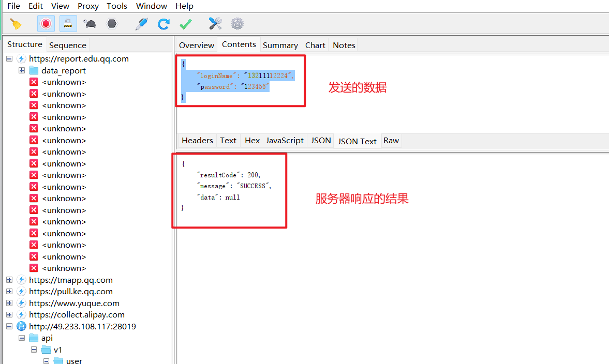Open the Tools wrench icon
The image size is (609, 364).
(215, 24)
